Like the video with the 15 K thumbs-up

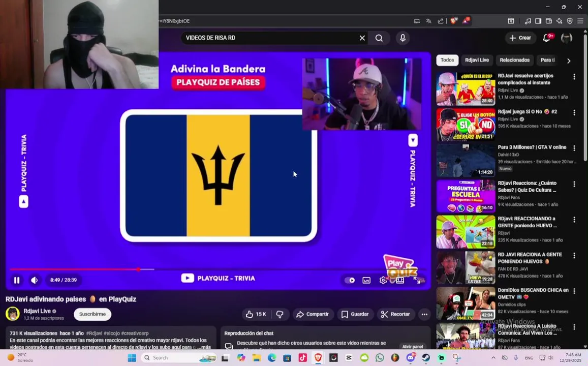point(256,314)
